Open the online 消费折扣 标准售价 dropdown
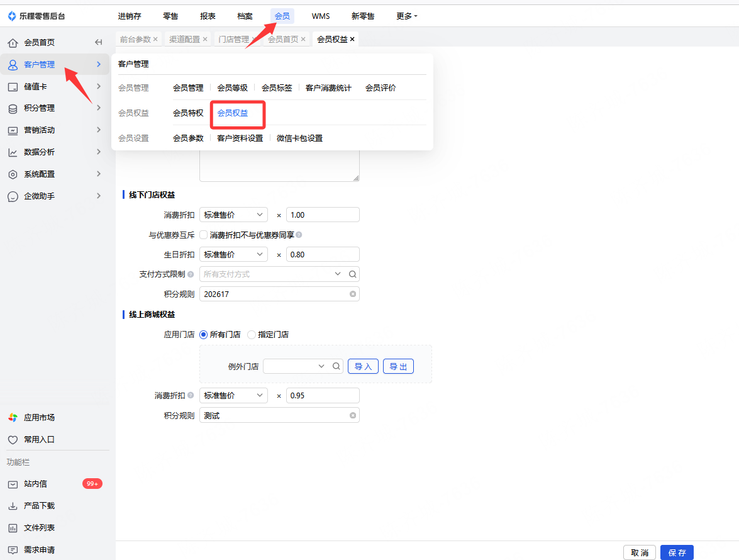Screen dimensions: 739x560 pos(233,396)
